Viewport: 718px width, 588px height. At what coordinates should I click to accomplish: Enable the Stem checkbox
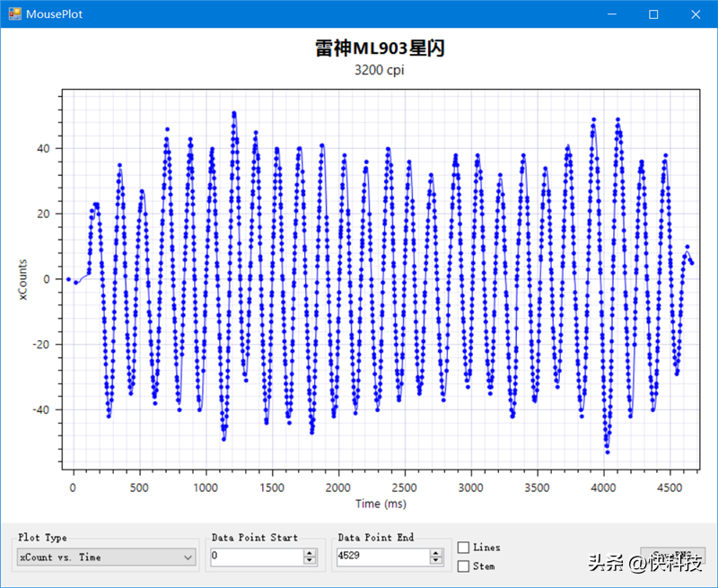coord(463,566)
